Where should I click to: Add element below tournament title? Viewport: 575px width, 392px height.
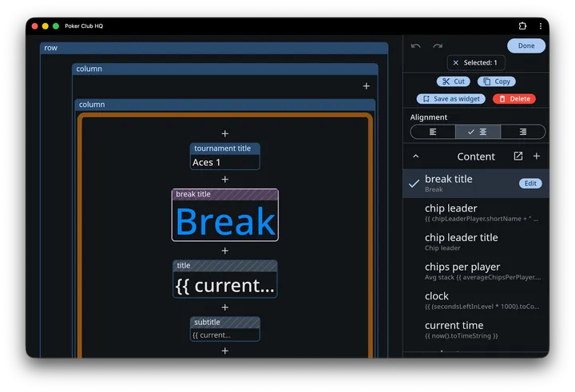[224, 180]
